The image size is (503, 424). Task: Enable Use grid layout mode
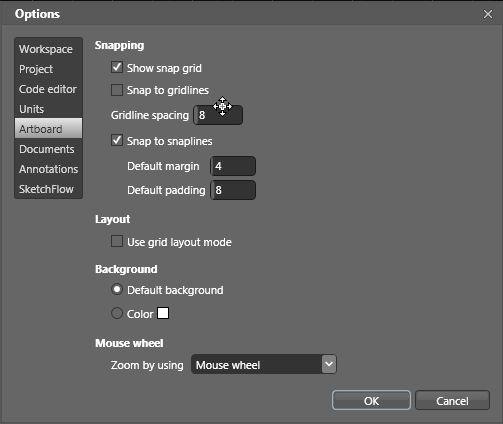pyautogui.click(x=117, y=241)
